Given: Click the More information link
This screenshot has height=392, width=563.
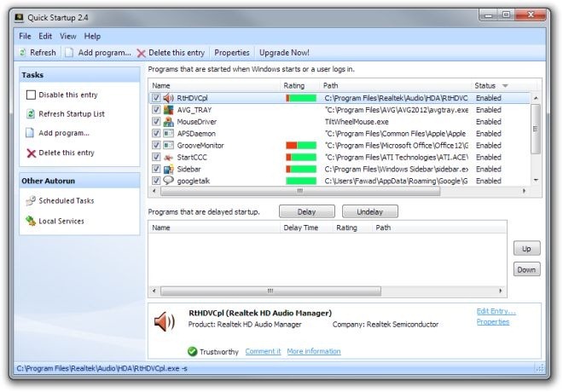Looking at the screenshot, I should [314, 351].
